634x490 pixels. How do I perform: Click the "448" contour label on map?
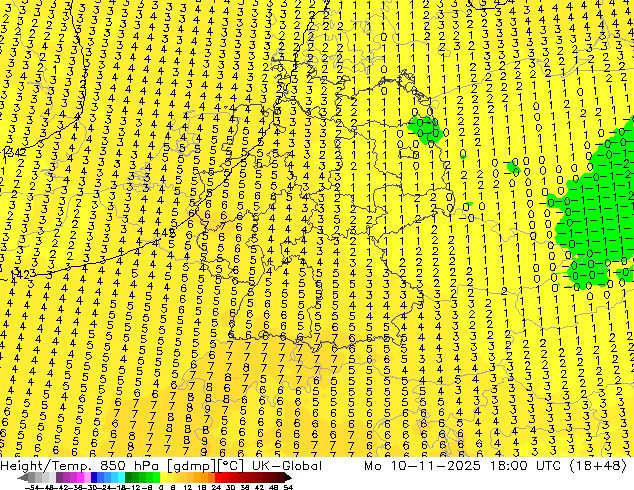(x=164, y=233)
